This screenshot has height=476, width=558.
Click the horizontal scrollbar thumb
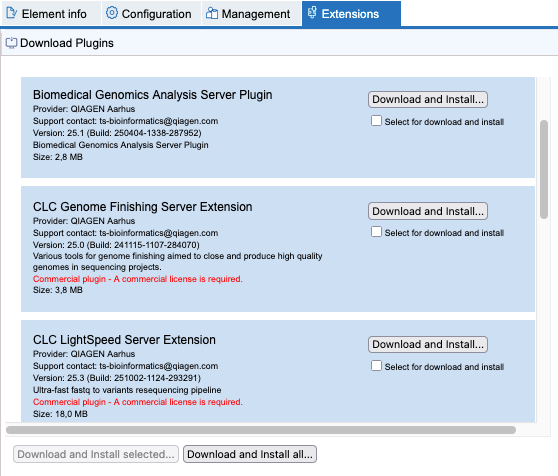point(261,430)
